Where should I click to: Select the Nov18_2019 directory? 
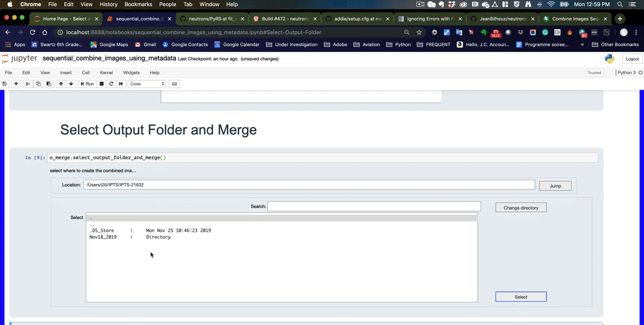(x=102, y=236)
